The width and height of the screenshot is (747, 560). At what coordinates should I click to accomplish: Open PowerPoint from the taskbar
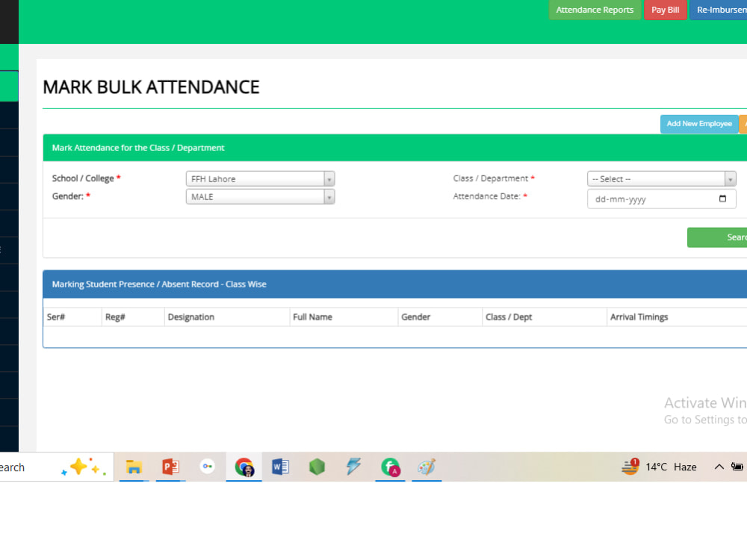170,467
